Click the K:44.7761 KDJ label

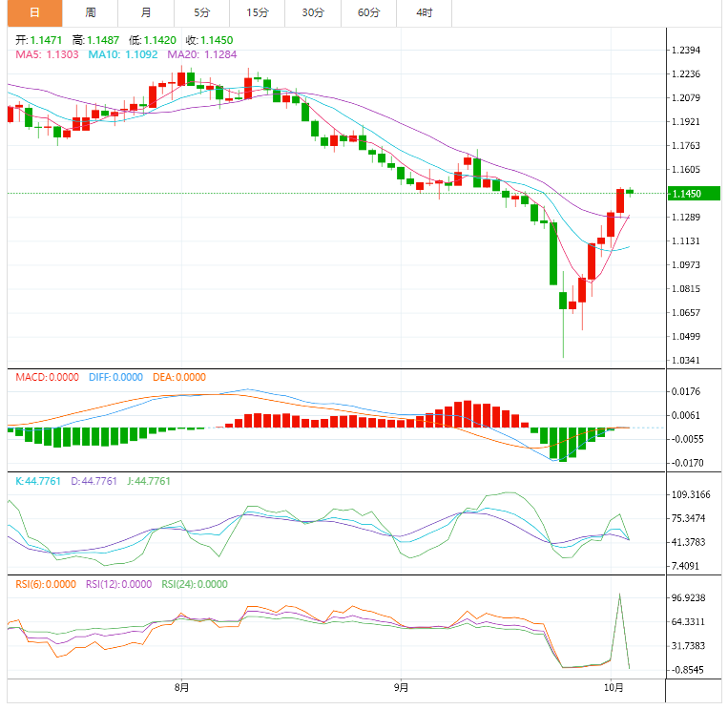click(x=38, y=481)
